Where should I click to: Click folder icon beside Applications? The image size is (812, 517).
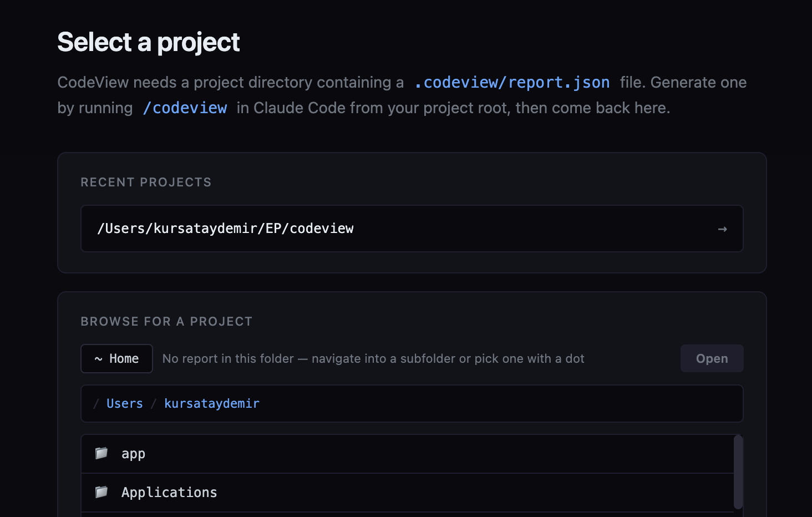101,492
